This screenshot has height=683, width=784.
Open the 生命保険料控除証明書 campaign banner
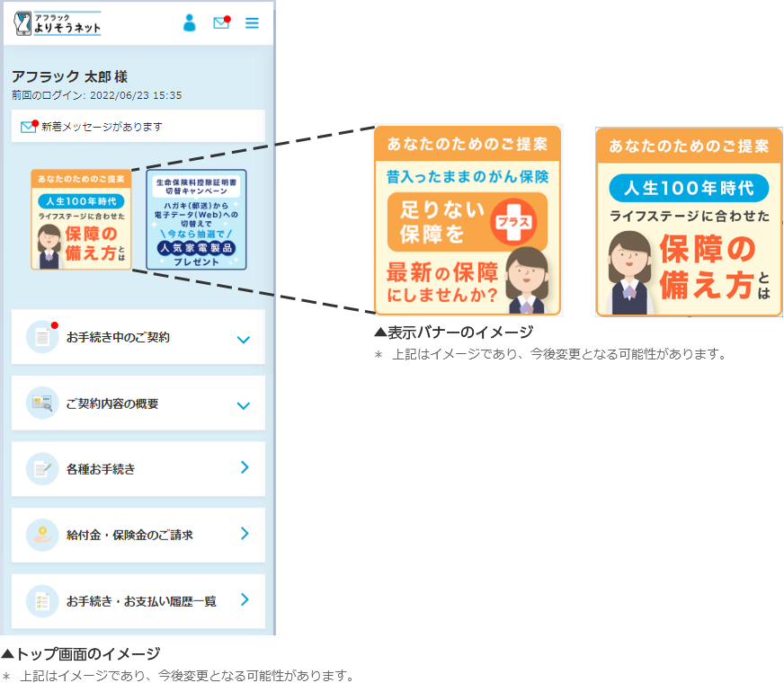[x=196, y=220]
